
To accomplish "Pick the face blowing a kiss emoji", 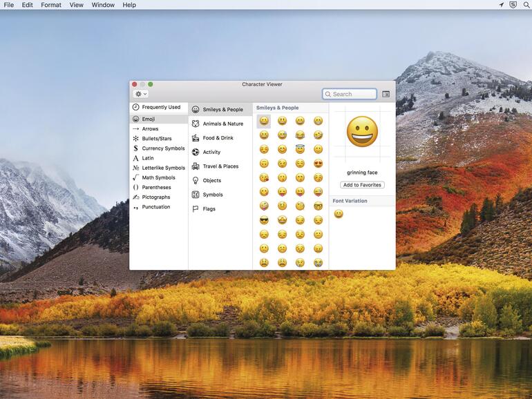I will [264, 177].
